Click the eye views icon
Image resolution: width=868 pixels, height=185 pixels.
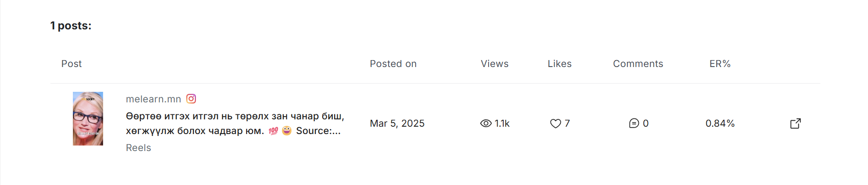[x=486, y=123]
